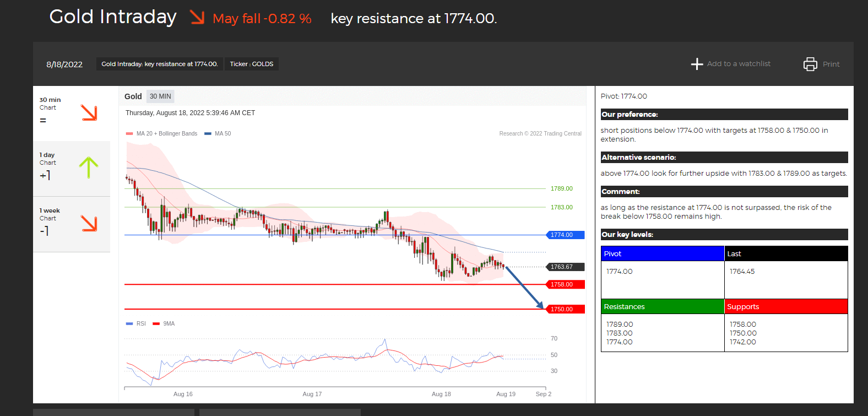The width and height of the screenshot is (868, 416).
Task: Click the 1783.00 price level label on chart
Action: [562, 207]
